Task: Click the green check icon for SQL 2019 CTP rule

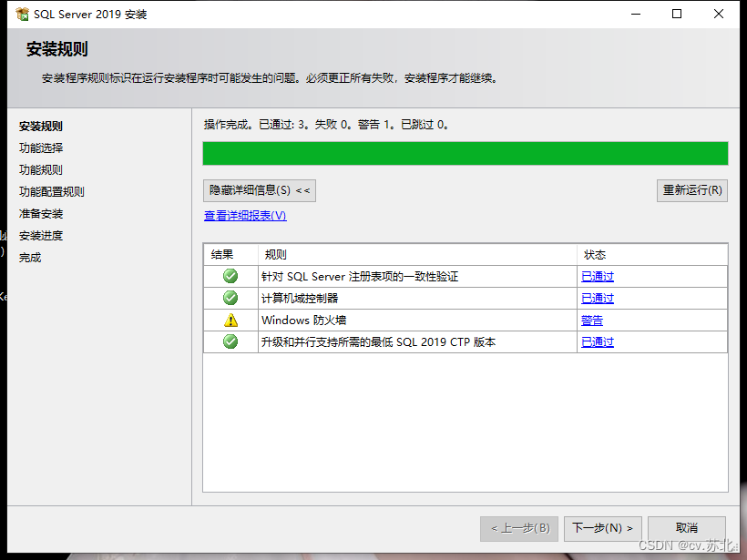Action: coord(230,341)
